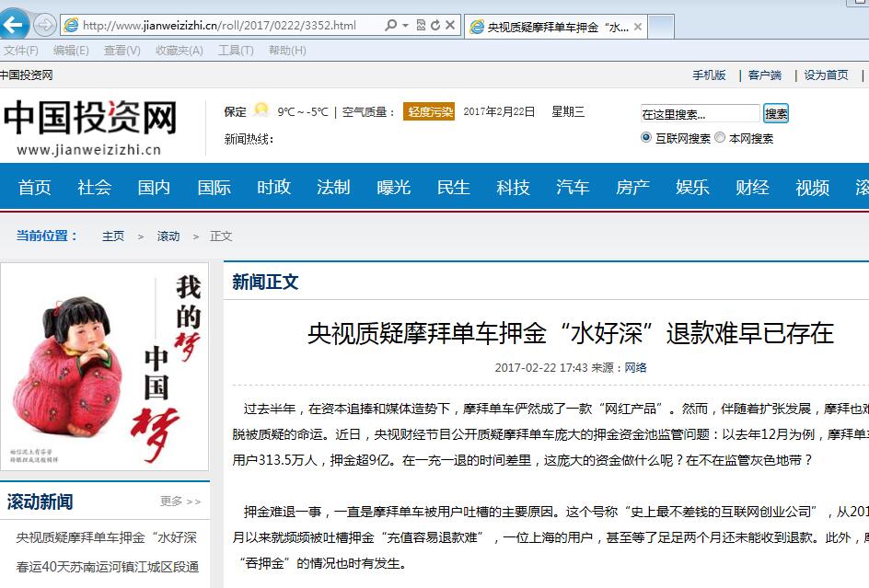Image resolution: width=869 pixels, height=588 pixels.
Task: Click the 新闻正文 section heading
Action: [x=265, y=282]
